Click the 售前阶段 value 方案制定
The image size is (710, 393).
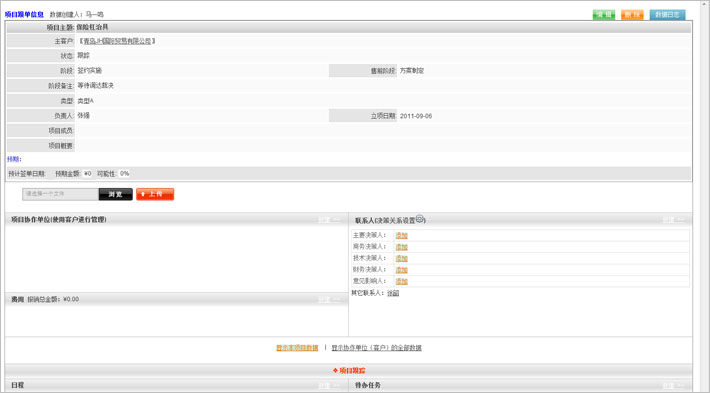coord(412,71)
